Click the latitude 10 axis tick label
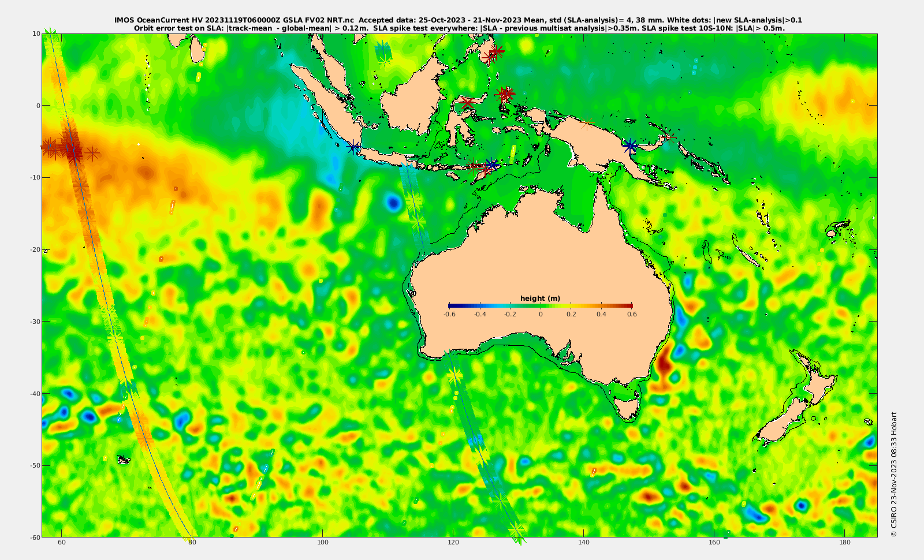 point(36,33)
